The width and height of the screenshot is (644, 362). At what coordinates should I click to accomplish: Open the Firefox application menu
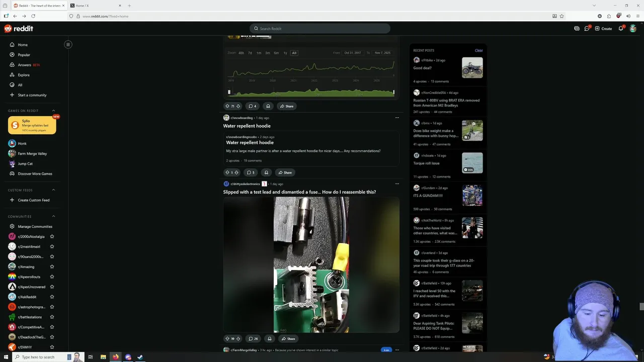click(637, 16)
